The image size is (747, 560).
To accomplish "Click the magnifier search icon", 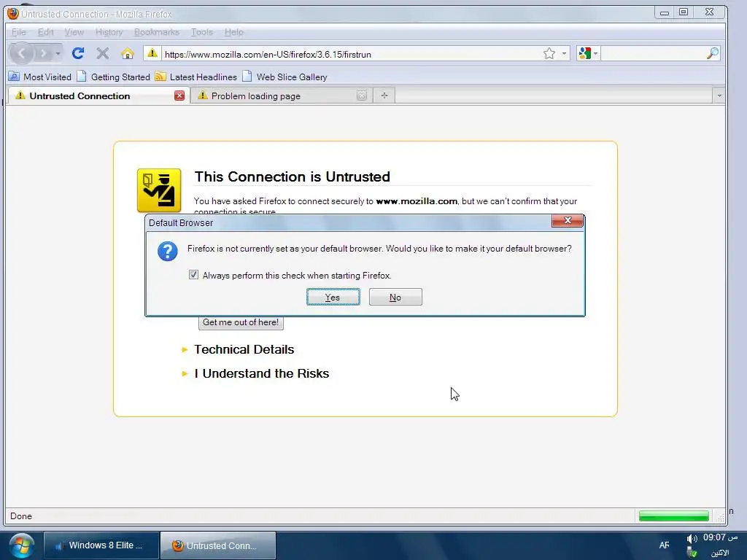I will click(712, 53).
